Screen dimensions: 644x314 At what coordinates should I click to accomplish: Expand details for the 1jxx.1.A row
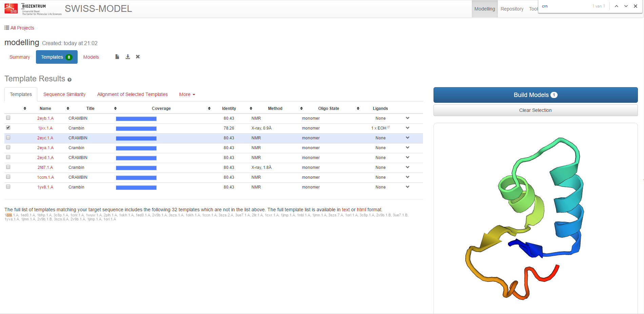point(407,128)
